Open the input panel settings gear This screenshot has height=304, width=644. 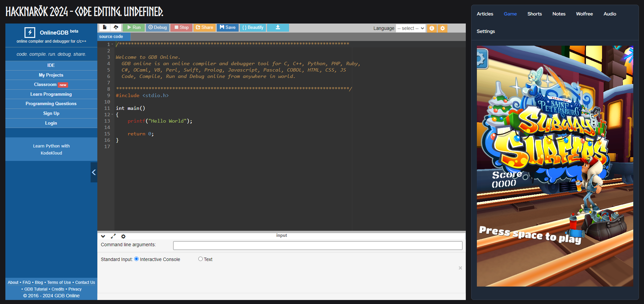pos(123,236)
